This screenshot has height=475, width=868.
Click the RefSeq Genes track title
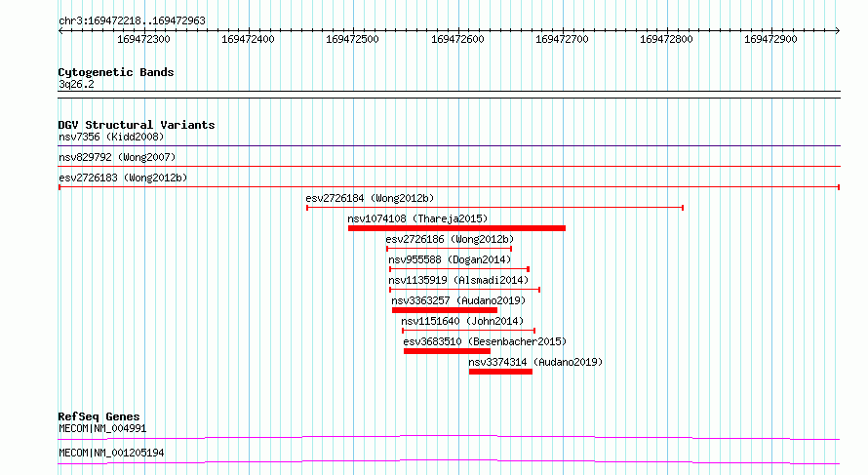(99, 416)
